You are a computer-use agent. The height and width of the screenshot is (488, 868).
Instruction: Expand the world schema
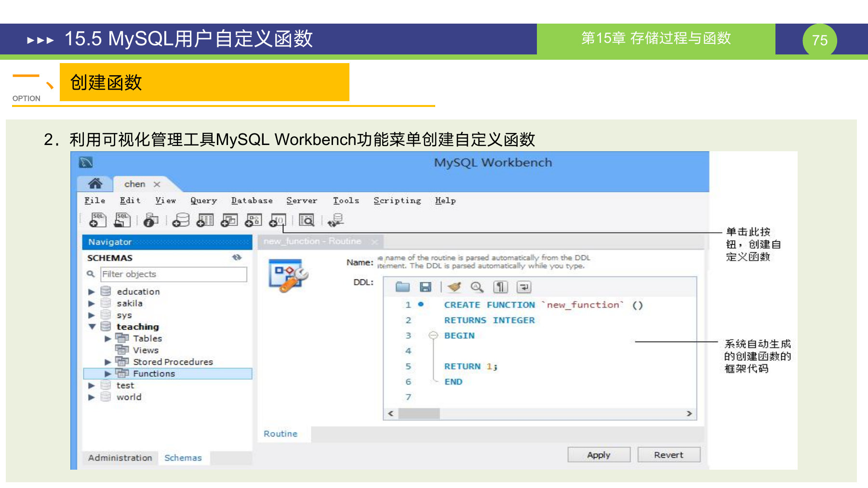tap(91, 397)
